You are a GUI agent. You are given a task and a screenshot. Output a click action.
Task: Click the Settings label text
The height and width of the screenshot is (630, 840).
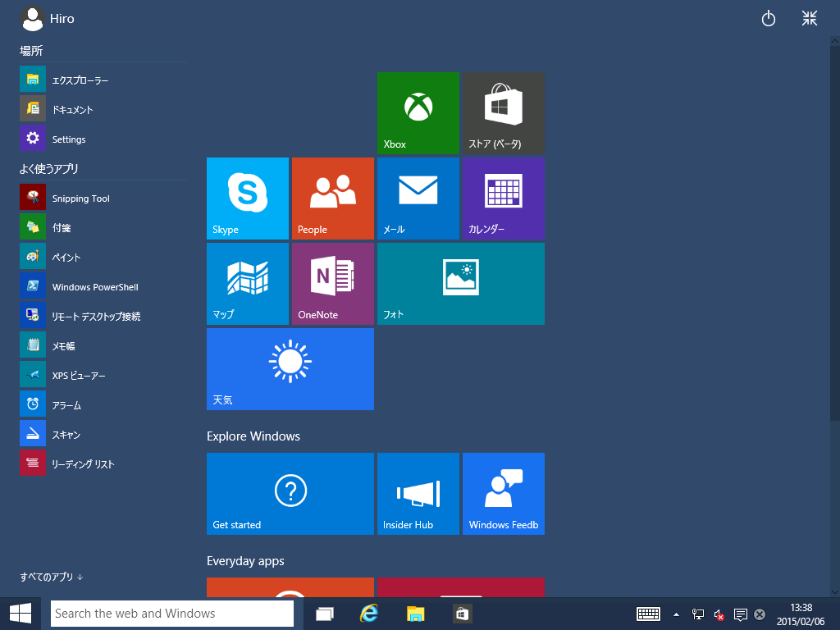coord(69,139)
